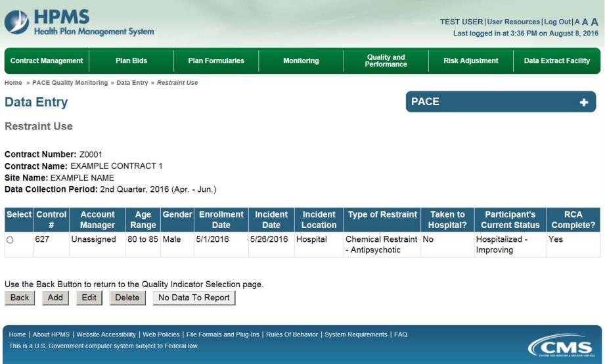
Task: Click the Unassigned account manager cell
Action: (98, 244)
